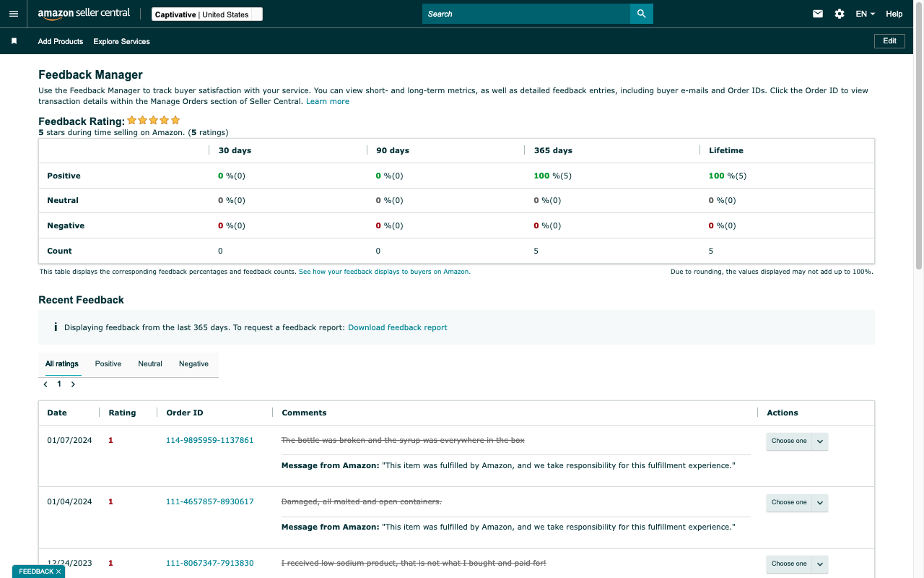Image resolution: width=924 pixels, height=578 pixels.
Task: Open Add Products menu item
Action: [61, 41]
